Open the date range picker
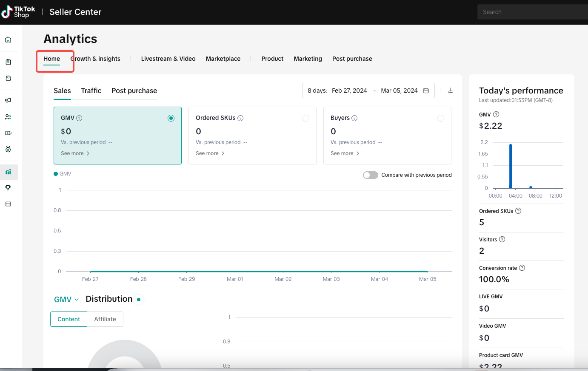The image size is (588, 371). pos(368,91)
